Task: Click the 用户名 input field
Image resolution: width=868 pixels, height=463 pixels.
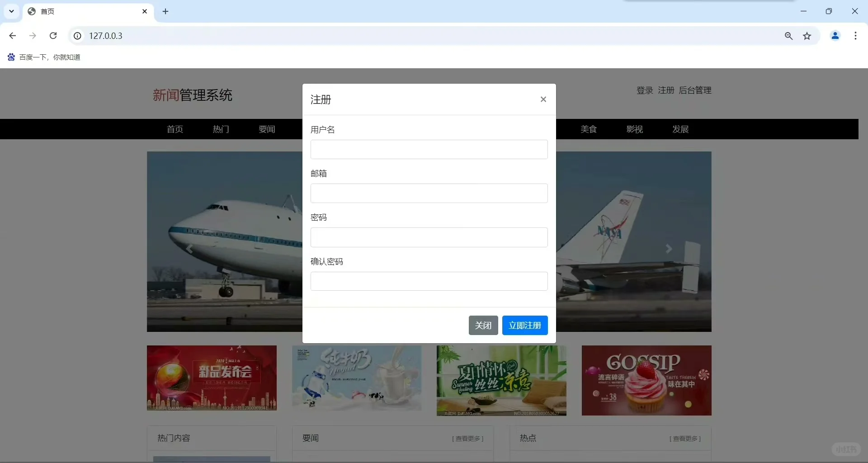Action: click(429, 149)
